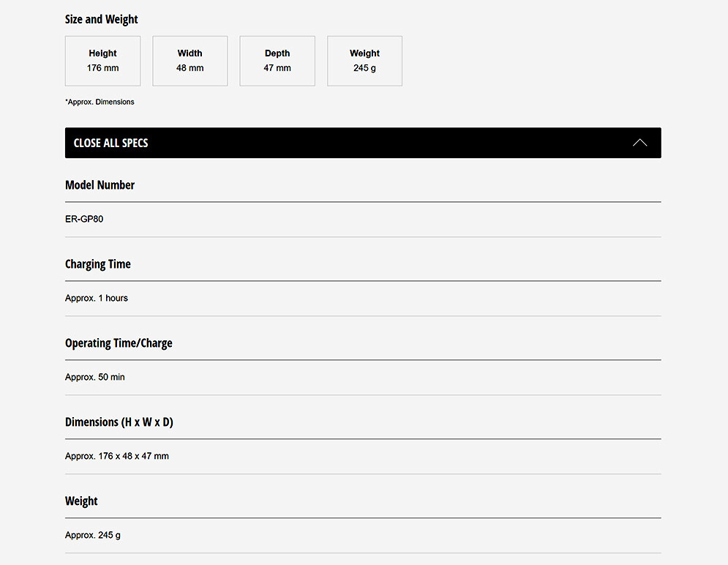Click the up chevron icon on the specs bar
The height and width of the screenshot is (565, 728).
pos(639,143)
